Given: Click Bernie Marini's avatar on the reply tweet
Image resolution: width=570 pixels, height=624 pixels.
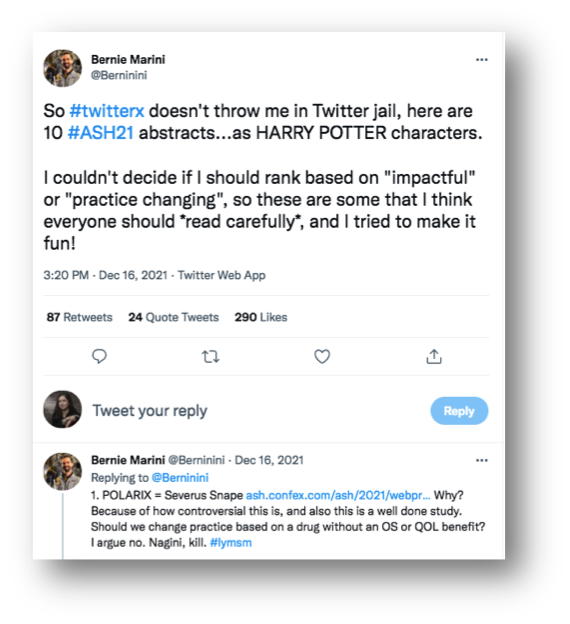Looking at the screenshot, I should [x=62, y=471].
